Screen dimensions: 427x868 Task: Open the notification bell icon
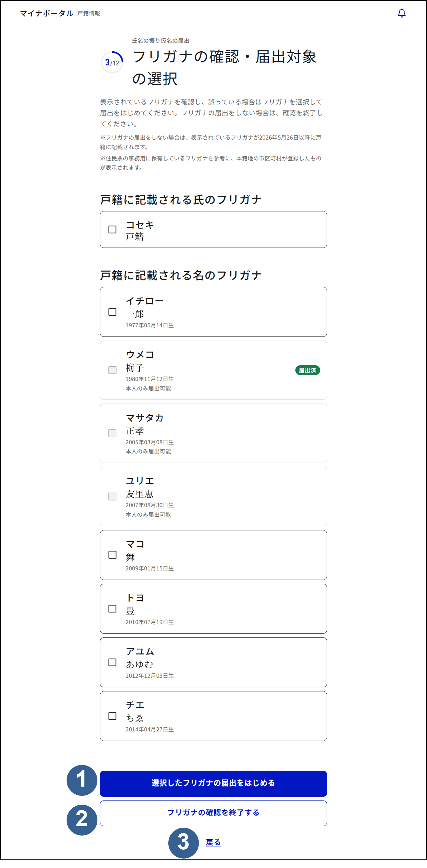click(401, 13)
